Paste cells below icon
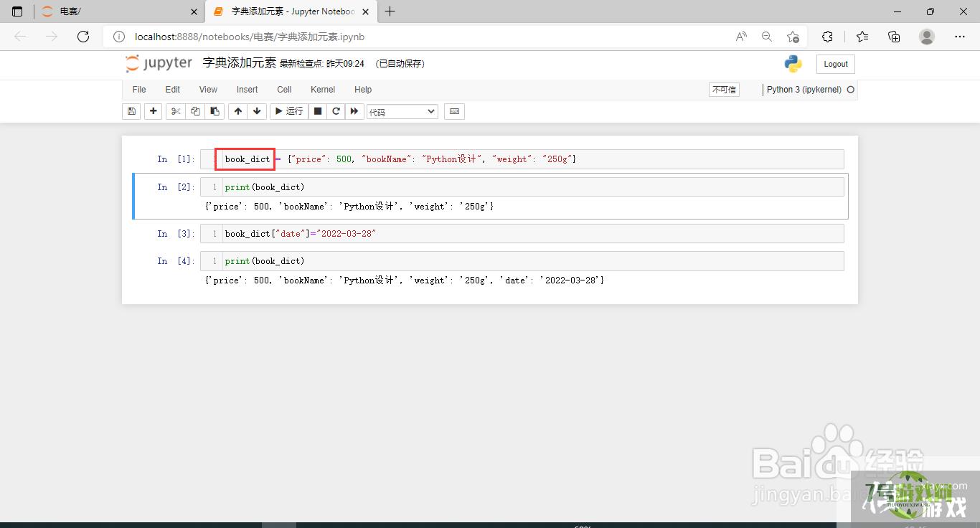 214,111
